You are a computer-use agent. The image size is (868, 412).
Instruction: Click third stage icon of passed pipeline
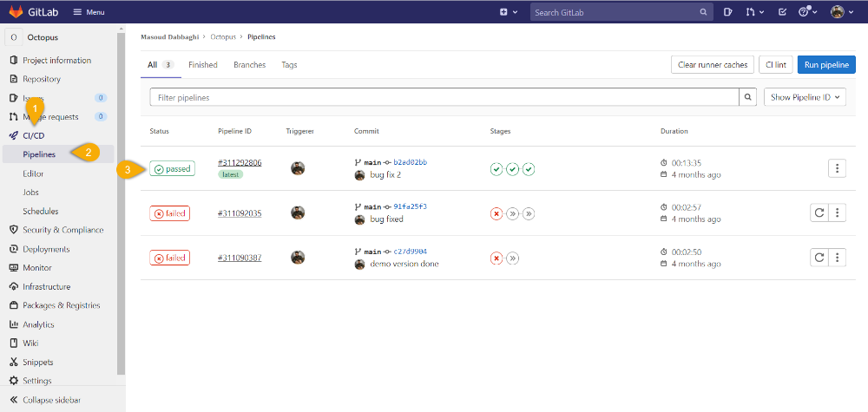(529, 168)
